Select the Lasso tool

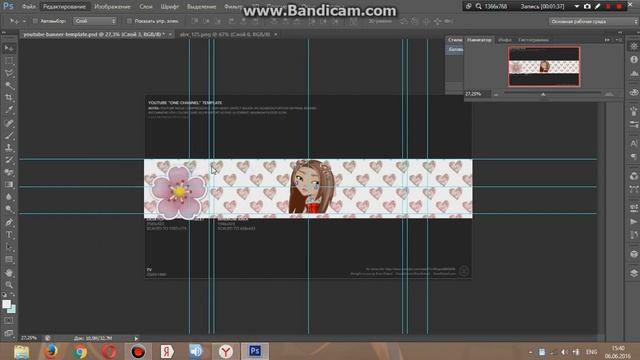pyautogui.click(x=9, y=73)
